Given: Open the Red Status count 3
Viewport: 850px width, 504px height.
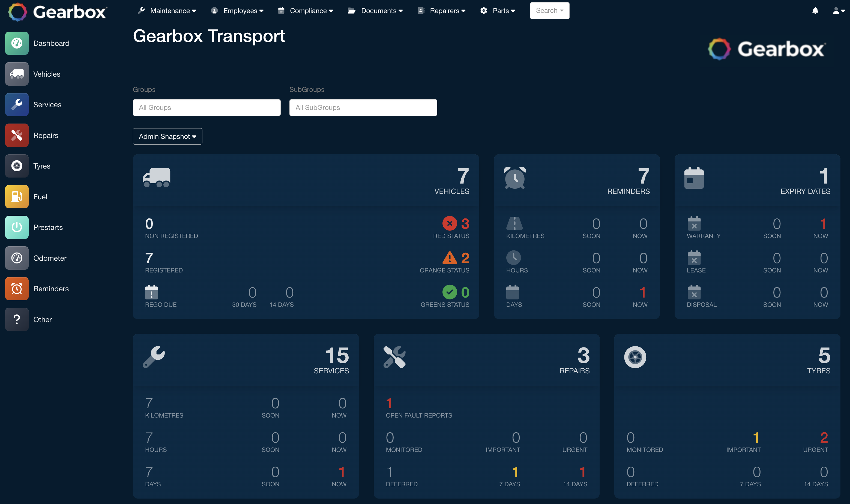Looking at the screenshot, I should [465, 224].
